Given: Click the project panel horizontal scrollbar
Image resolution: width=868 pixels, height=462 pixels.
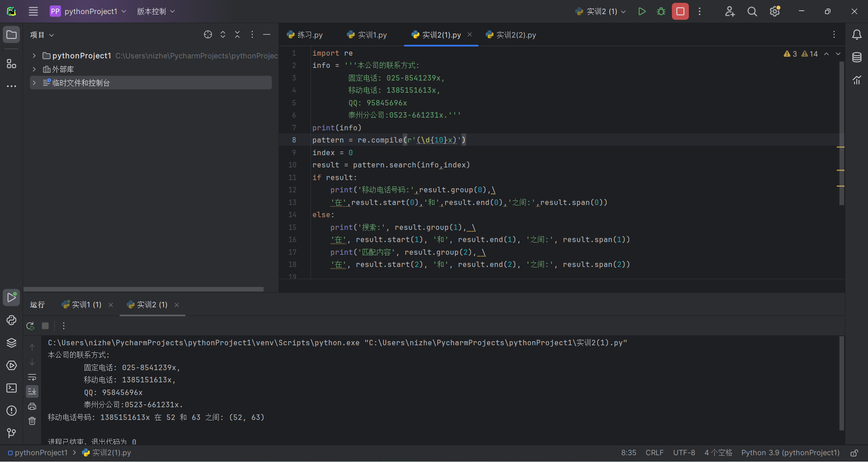Looking at the screenshot, I should coord(143,289).
